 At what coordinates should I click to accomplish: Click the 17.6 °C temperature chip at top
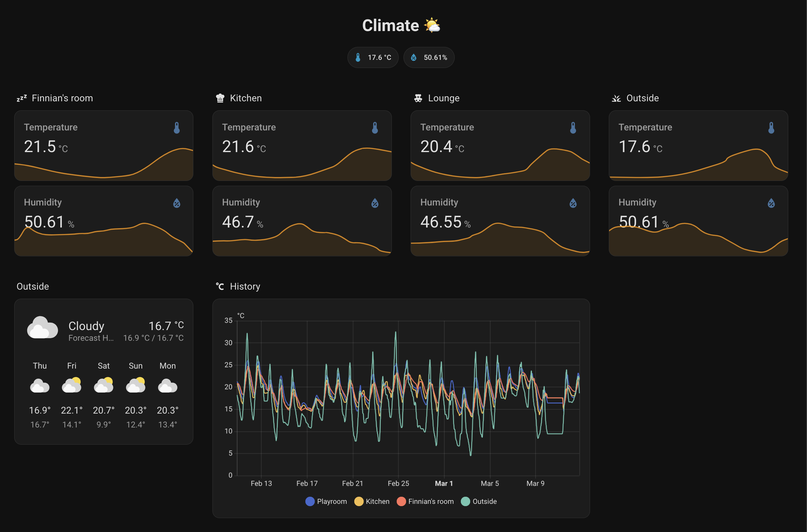coord(373,57)
